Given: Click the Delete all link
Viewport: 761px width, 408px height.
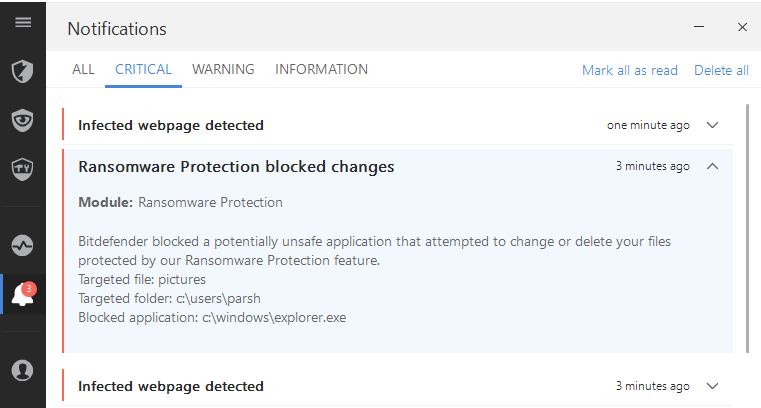Looking at the screenshot, I should pos(721,70).
